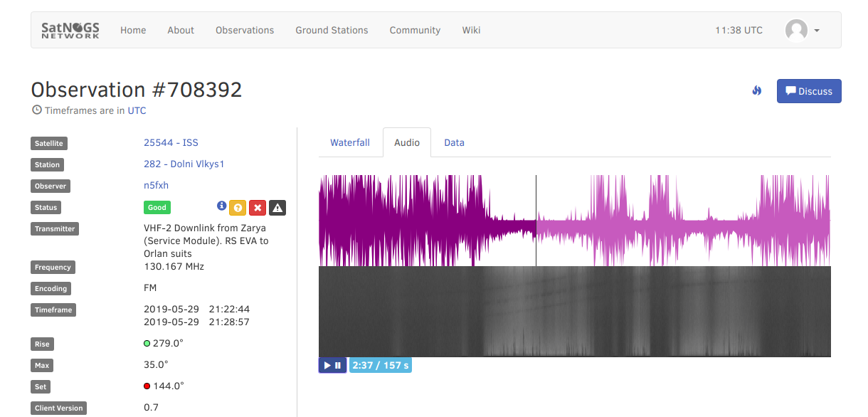The height and width of the screenshot is (417, 868).
Task: Select the Audio tab
Action: point(407,142)
